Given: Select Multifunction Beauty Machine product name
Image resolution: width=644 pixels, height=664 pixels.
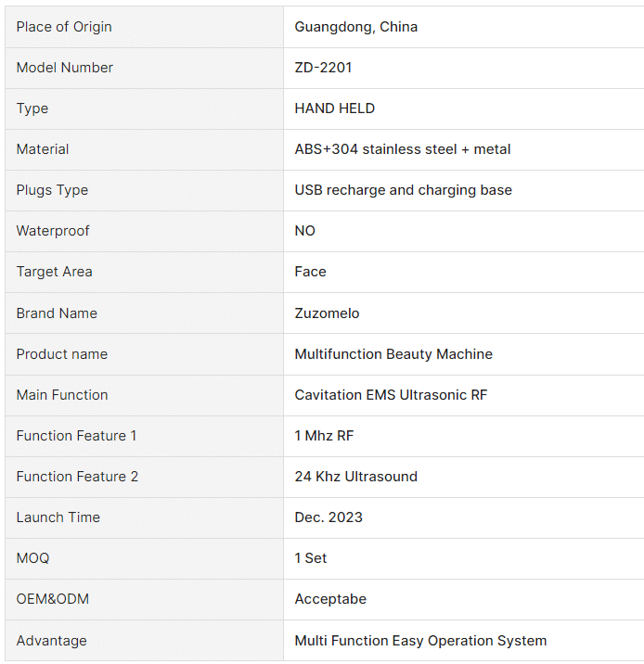Looking at the screenshot, I should tap(393, 354).
